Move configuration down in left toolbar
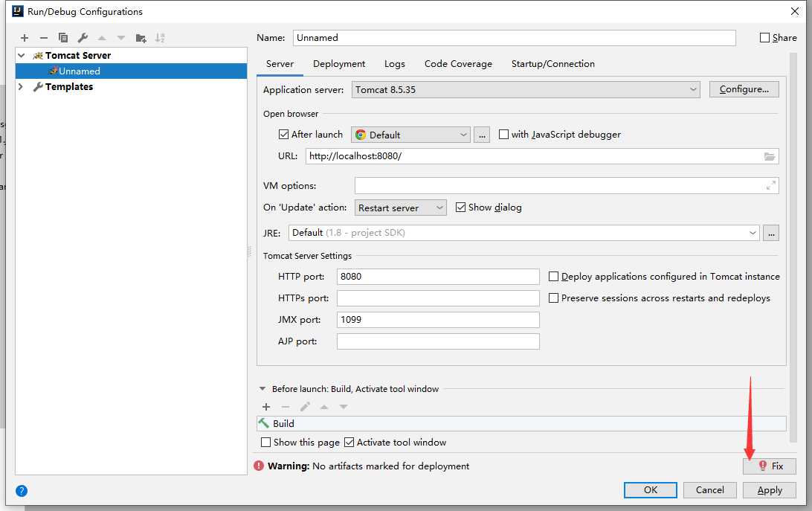Image resolution: width=812 pixels, height=511 pixels. 121,38
